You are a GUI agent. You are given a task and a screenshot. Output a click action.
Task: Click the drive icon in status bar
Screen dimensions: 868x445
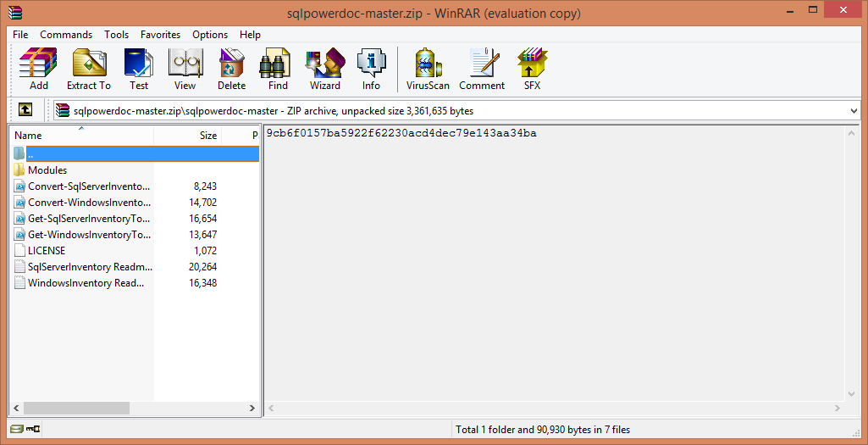(17, 428)
